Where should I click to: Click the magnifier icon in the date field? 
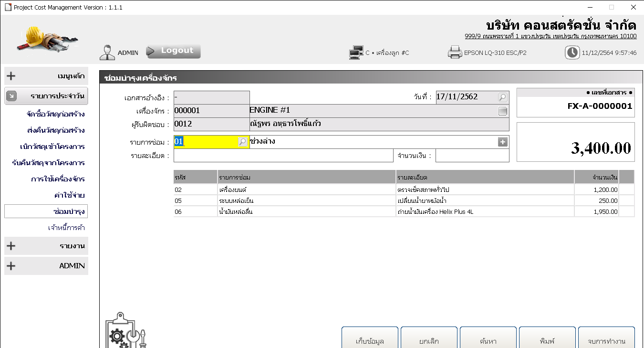coord(502,97)
